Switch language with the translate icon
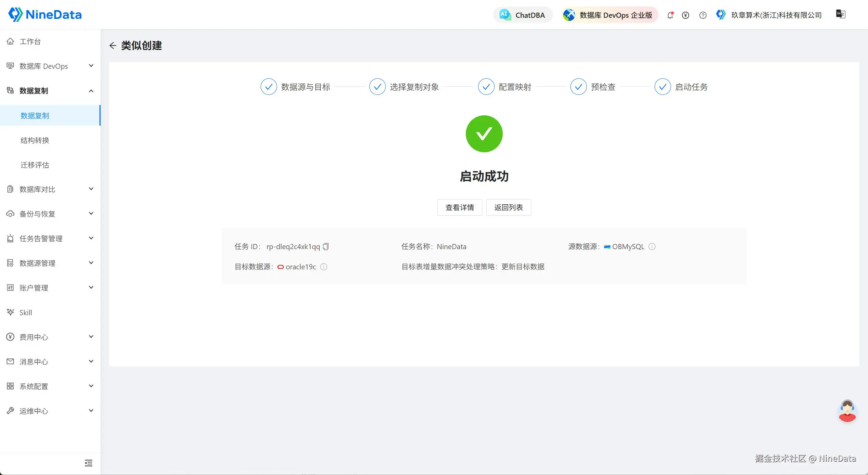Screen dimensions: 868x475 pos(841,14)
